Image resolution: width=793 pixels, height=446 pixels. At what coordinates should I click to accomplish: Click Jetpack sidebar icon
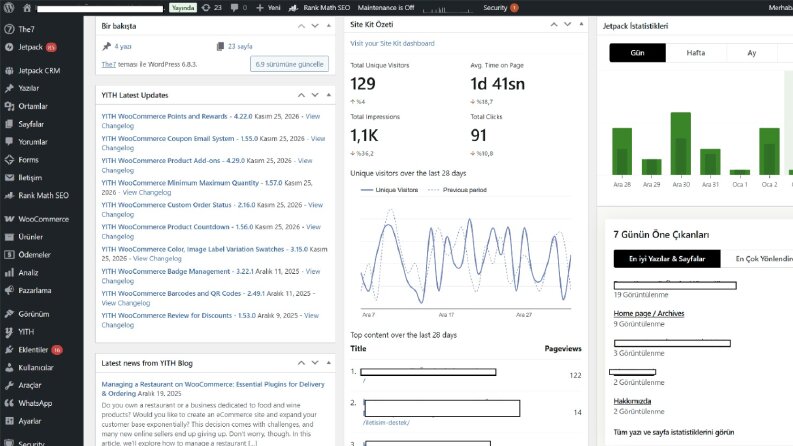click(9, 47)
